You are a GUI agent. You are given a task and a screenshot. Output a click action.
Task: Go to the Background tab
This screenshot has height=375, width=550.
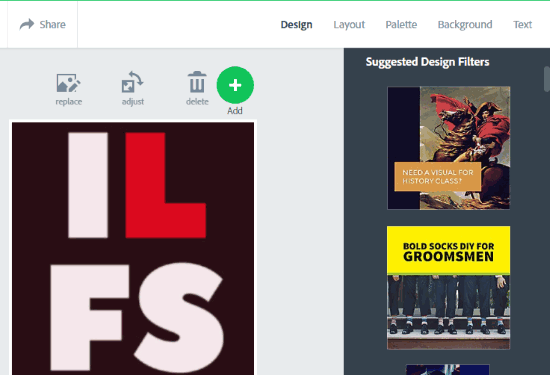click(465, 25)
